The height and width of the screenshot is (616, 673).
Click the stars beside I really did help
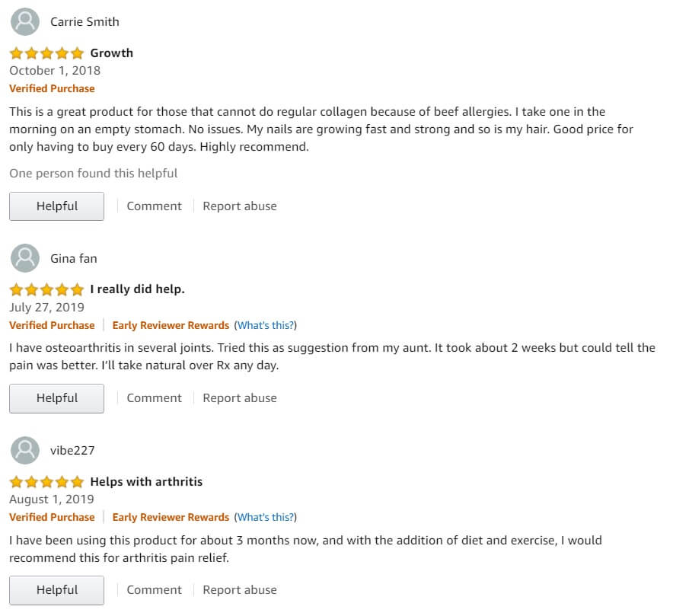[x=46, y=290]
